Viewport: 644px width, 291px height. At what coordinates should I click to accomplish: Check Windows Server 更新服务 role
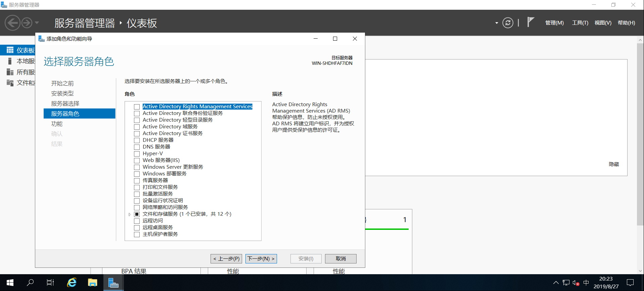(x=137, y=167)
